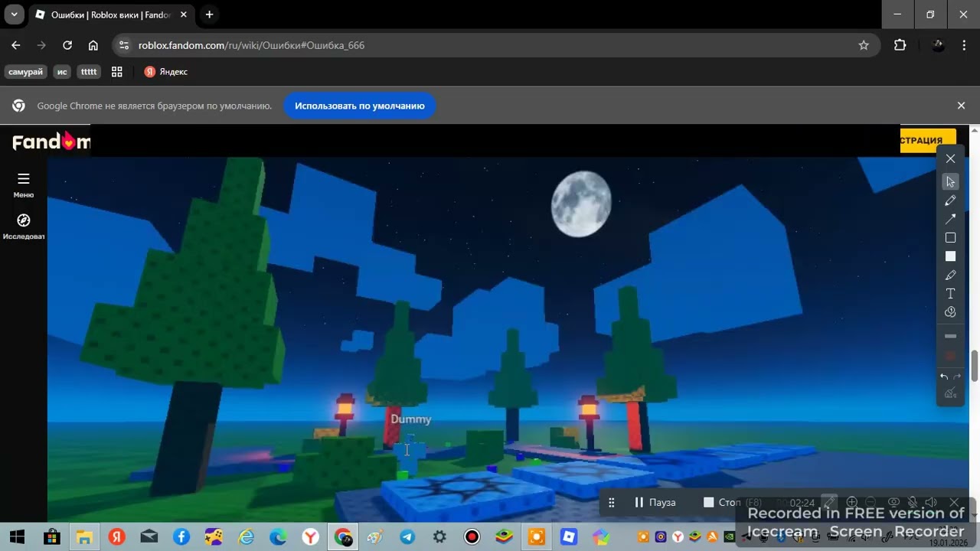Open Telegram from the taskbar
The image size is (980, 551).
407,536
